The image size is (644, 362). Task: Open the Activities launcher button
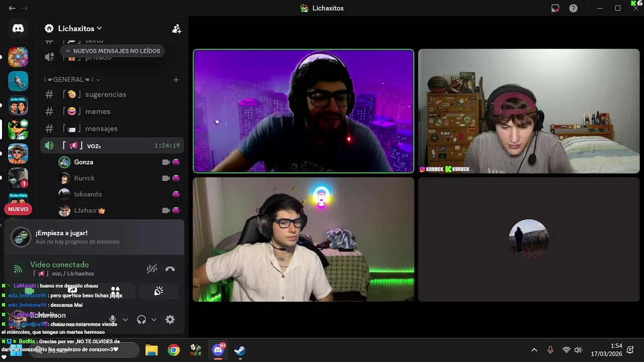pyautogui.click(x=115, y=291)
